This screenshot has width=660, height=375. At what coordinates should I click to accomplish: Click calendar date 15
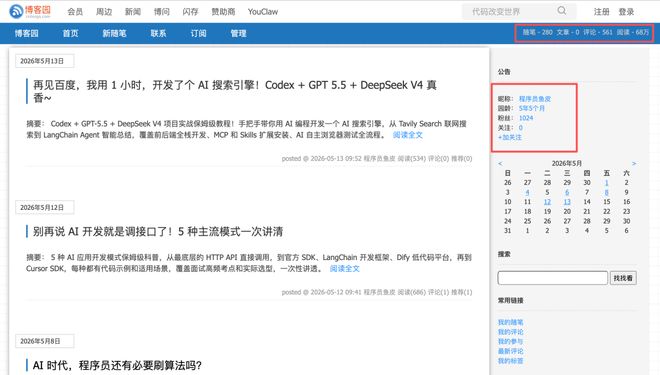click(607, 202)
